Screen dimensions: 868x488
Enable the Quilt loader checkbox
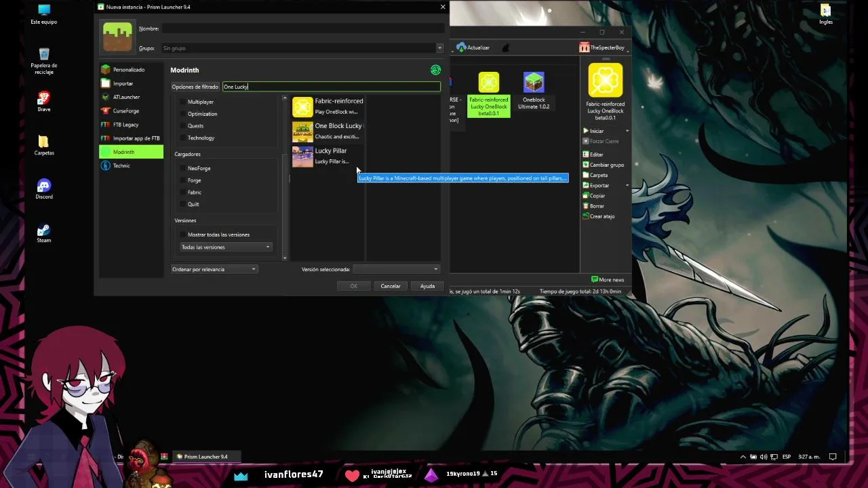pos(182,204)
